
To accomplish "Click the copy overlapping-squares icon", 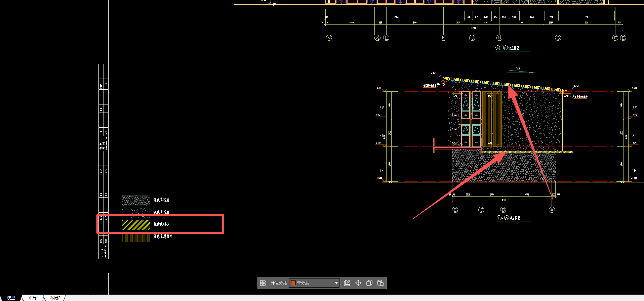I will pos(369,283).
